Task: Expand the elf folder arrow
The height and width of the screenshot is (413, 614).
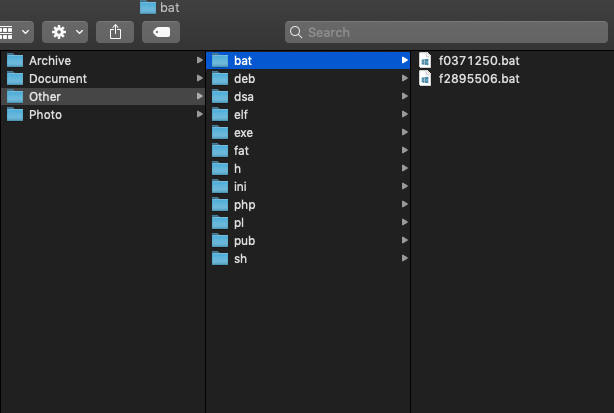Action: click(405, 114)
